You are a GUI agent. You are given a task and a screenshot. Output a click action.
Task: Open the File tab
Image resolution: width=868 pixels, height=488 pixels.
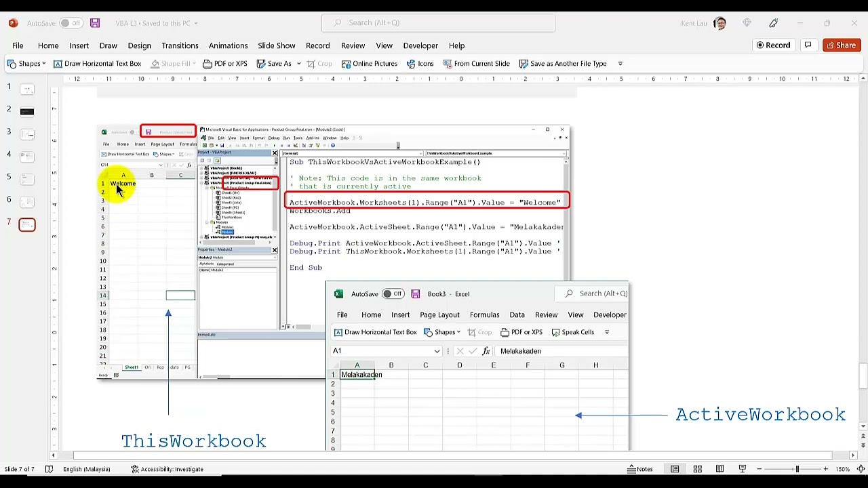(x=18, y=45)
